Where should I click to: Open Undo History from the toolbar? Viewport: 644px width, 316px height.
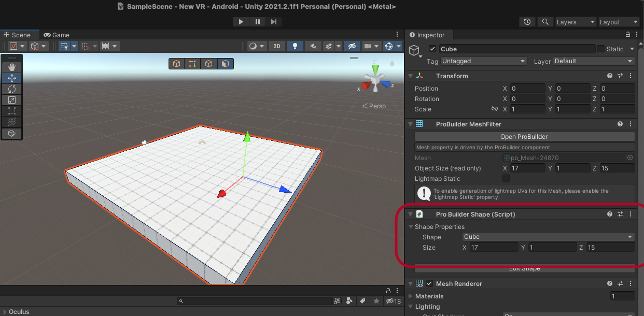[x=527, y=22]
